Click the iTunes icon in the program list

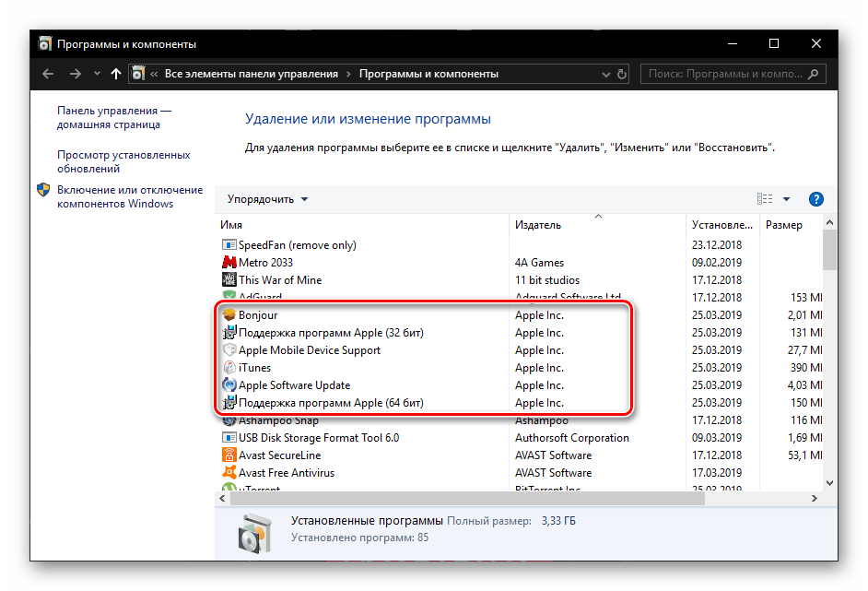coord(229,368)
